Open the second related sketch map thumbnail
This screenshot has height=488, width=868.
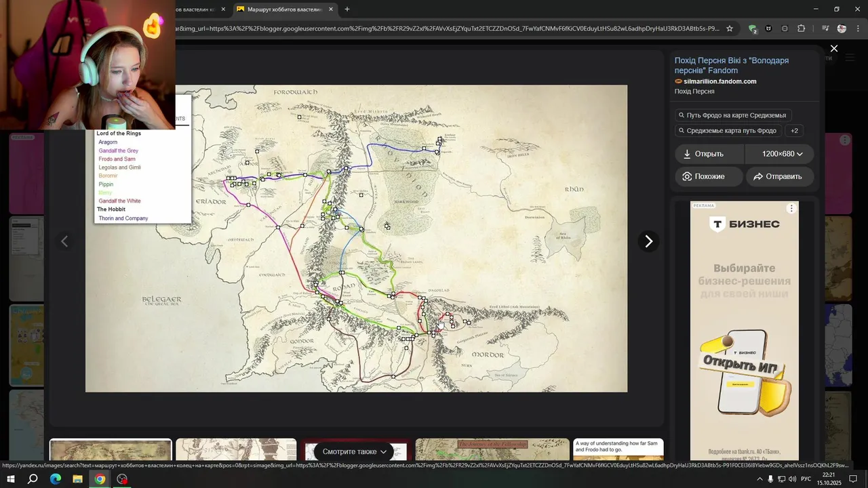coord(236,450)
